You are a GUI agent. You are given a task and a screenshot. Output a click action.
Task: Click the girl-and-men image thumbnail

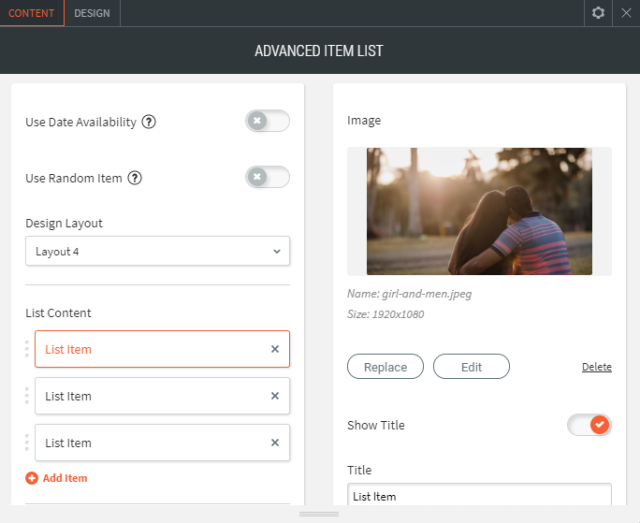click(x=479, y=211)
